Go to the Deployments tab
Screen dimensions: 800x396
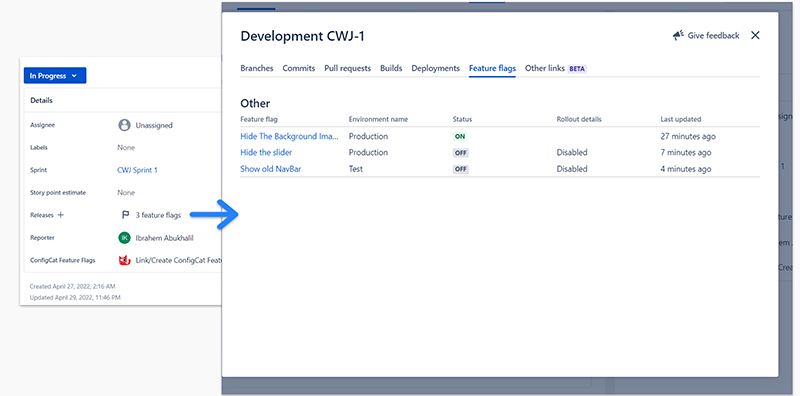(436, 68)
